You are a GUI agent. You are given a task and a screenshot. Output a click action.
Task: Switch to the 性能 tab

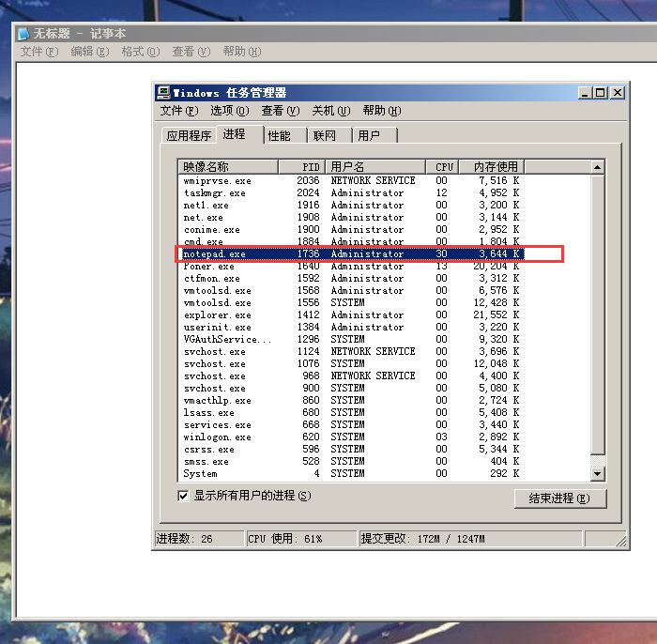(x=285, y=136)
